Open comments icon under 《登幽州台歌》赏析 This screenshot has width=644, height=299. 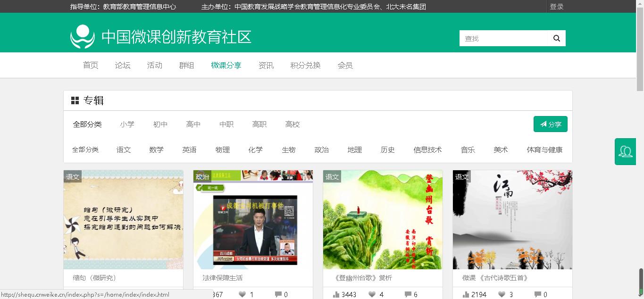(x=408, y=294)
